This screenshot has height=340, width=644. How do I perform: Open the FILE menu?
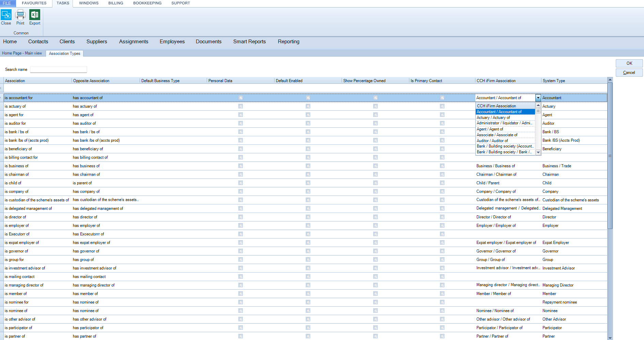pos(7,3)
